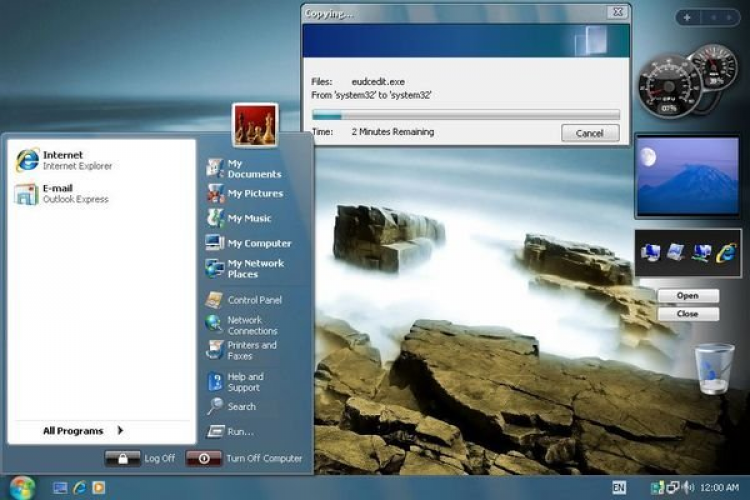The width and height of the screenshot is (750, 500).
Task: Launch Internet Explorer from quick launch
Action: click(x=79, y=488)
